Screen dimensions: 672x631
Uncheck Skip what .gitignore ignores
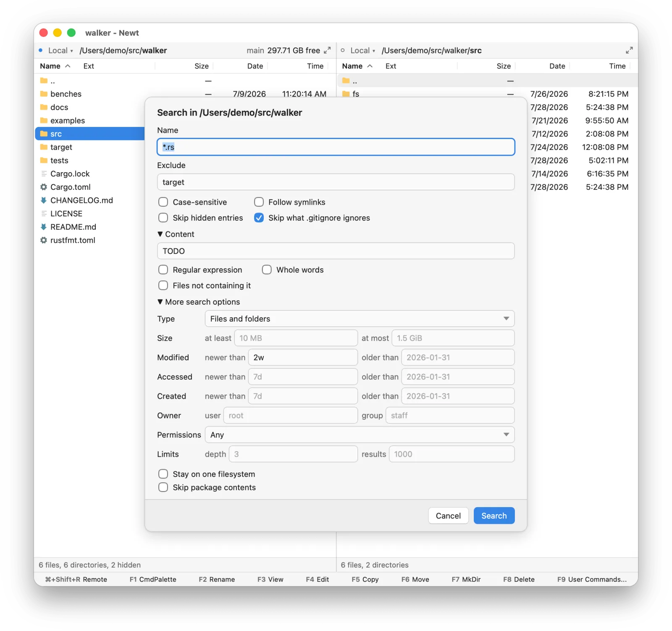(x=259, y=218)
